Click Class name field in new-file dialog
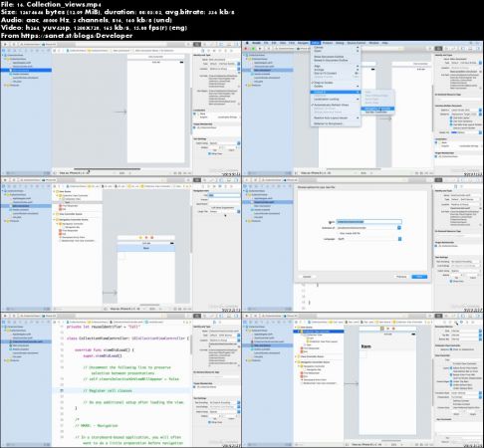The image size is (484, 448). [368, 222]
